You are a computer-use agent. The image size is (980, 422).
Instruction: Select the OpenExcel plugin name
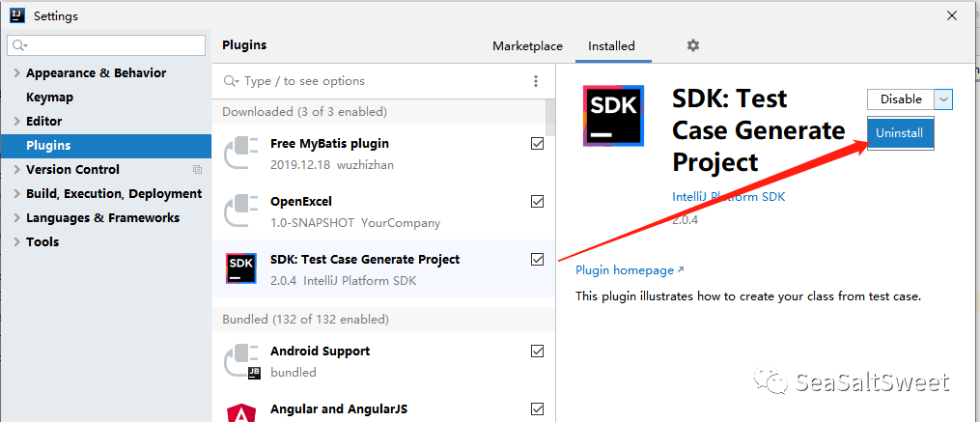pos(300,201)
